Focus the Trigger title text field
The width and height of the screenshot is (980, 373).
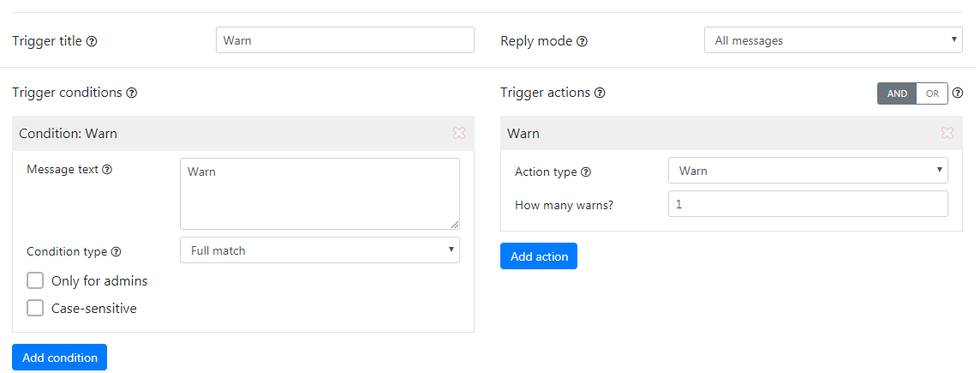coord(344,40)
